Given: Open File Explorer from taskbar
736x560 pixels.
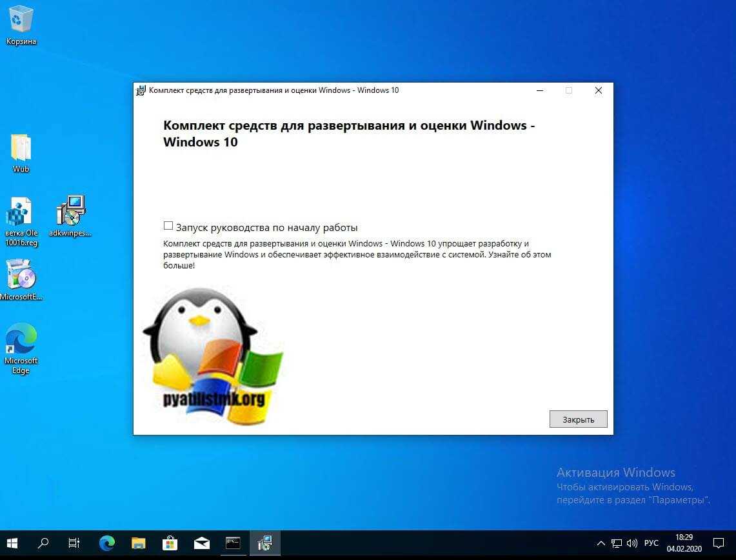Looking at the screenshot, I should [x=138, y=543].
